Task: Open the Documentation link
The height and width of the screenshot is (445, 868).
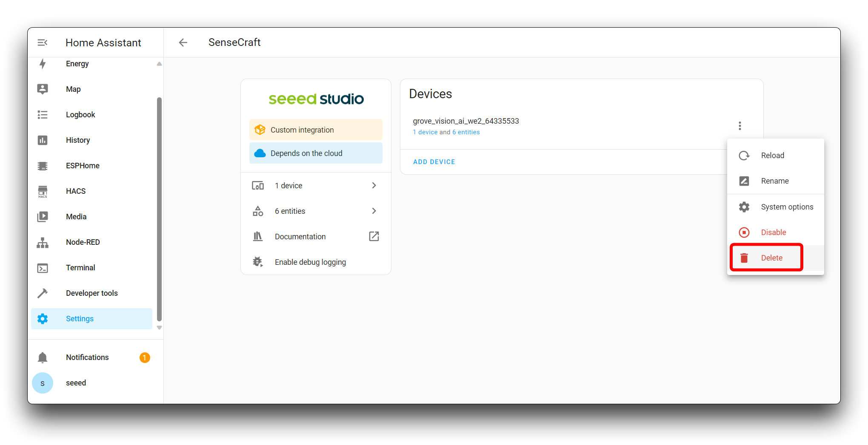Action: pos(316,236)
